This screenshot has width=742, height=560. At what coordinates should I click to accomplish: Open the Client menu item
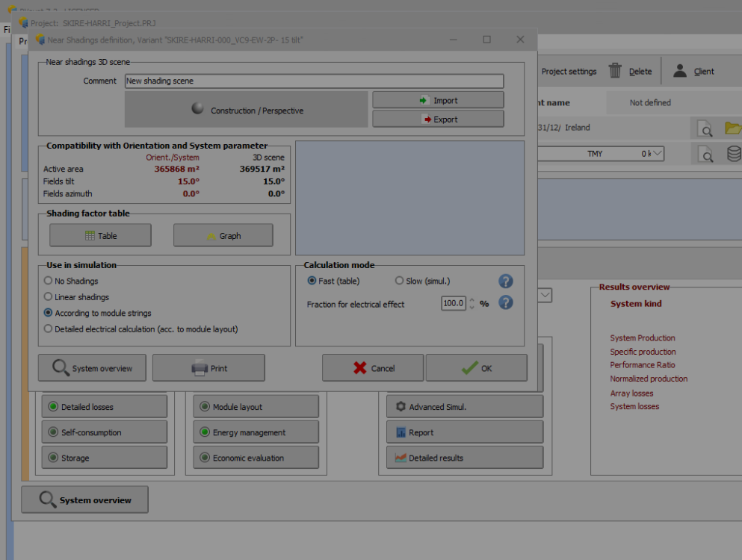pyautogui.click(x=694, y=72)
